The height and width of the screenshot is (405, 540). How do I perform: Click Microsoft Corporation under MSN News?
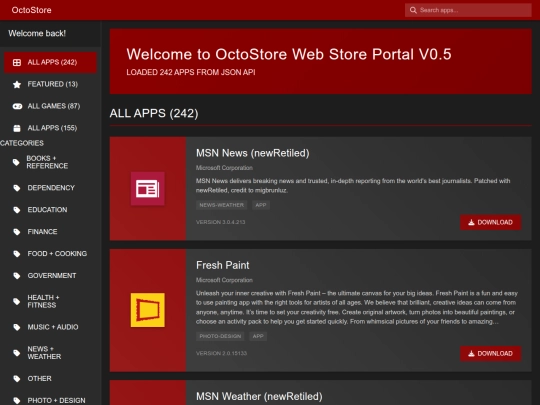coord(224,168)
